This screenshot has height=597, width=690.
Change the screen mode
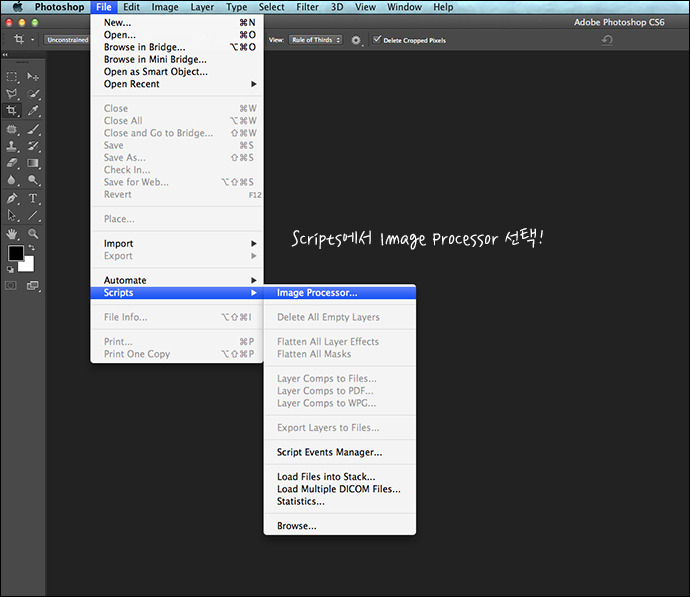coord(33,286)
